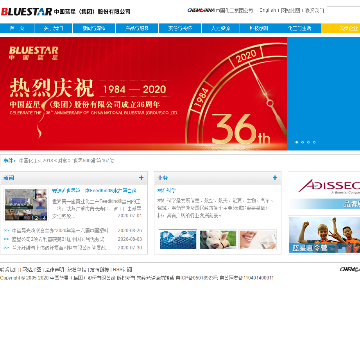
Task: Select the fourth carousel dot
Action: point(314,142)
